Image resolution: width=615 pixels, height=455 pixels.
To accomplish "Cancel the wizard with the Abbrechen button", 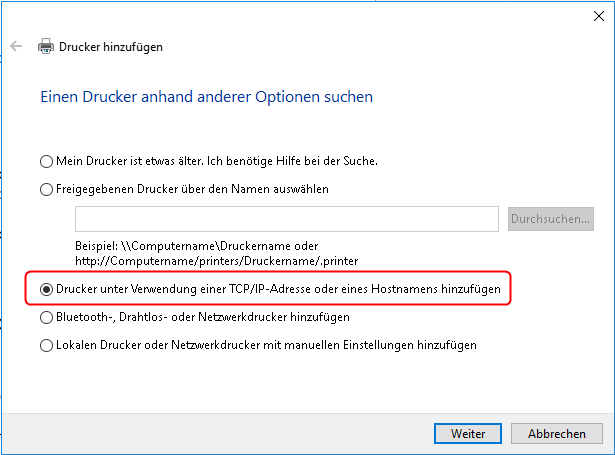I will point(557,434).
